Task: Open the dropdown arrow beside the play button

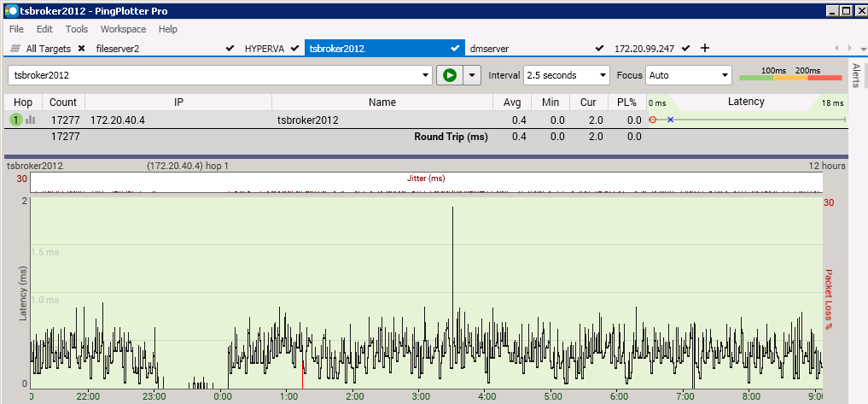Action: point(472,75)
